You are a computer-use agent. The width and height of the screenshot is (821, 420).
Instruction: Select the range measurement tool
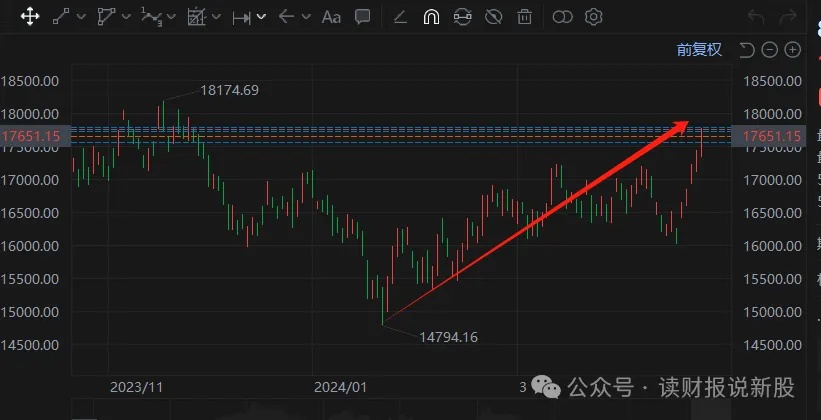(241, 17)
